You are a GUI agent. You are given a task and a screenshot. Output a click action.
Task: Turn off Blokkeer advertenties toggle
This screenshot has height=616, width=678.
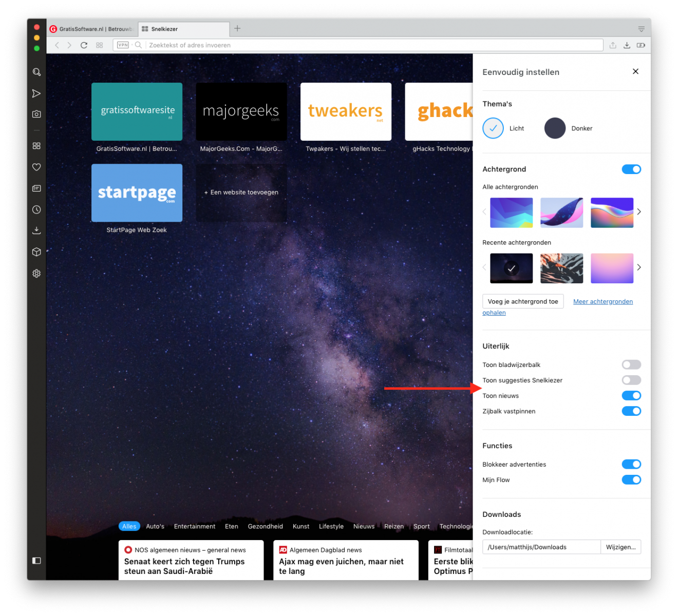631,464
